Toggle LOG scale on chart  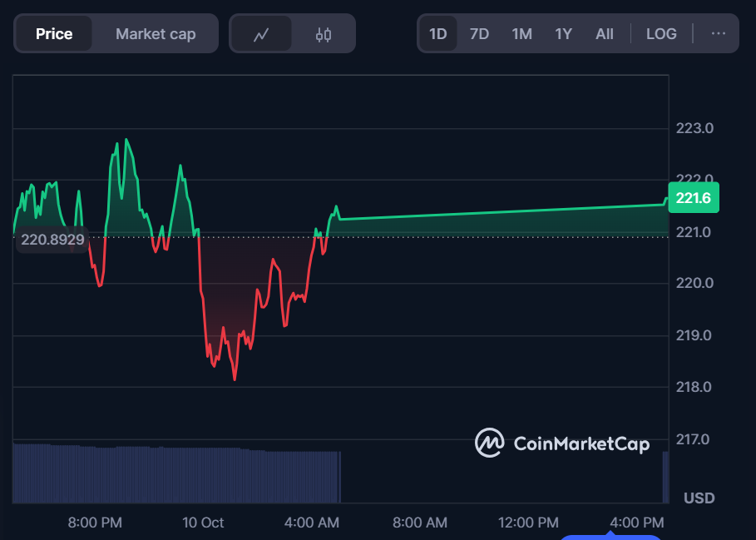pos(661,34)
